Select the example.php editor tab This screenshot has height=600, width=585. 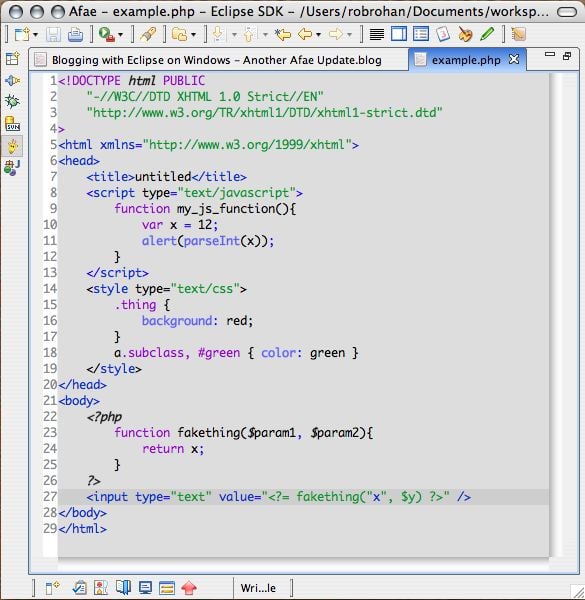[466, 60]
